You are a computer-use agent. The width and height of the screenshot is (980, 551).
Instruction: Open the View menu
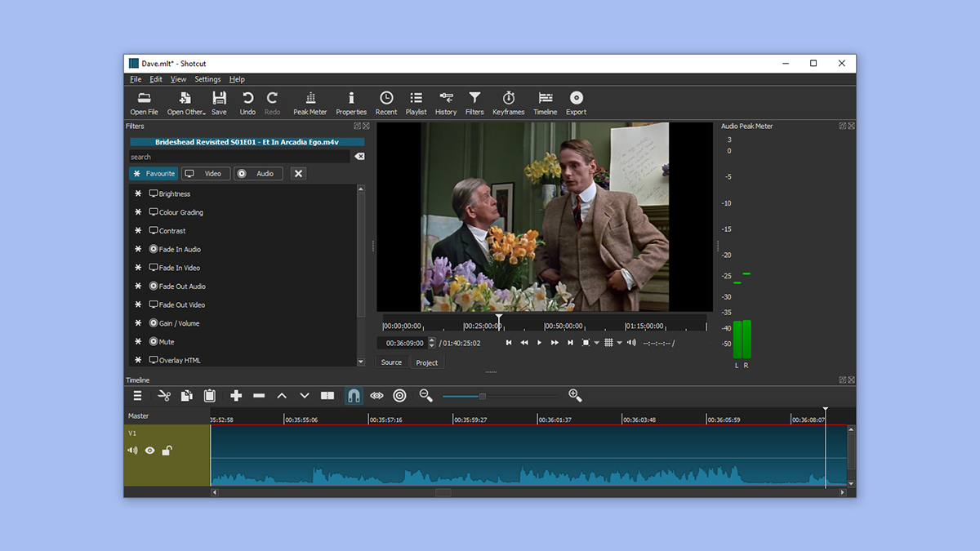tap(179, 79)
